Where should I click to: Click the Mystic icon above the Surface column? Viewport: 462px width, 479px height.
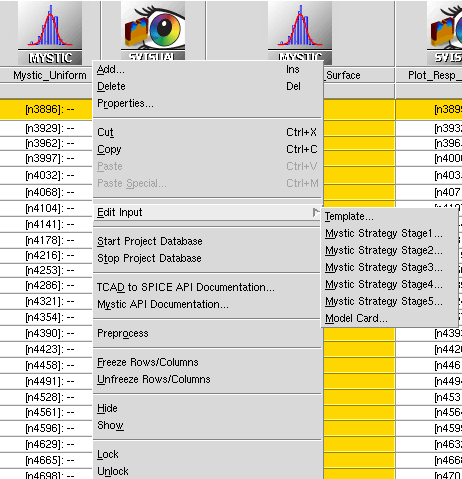300,31
